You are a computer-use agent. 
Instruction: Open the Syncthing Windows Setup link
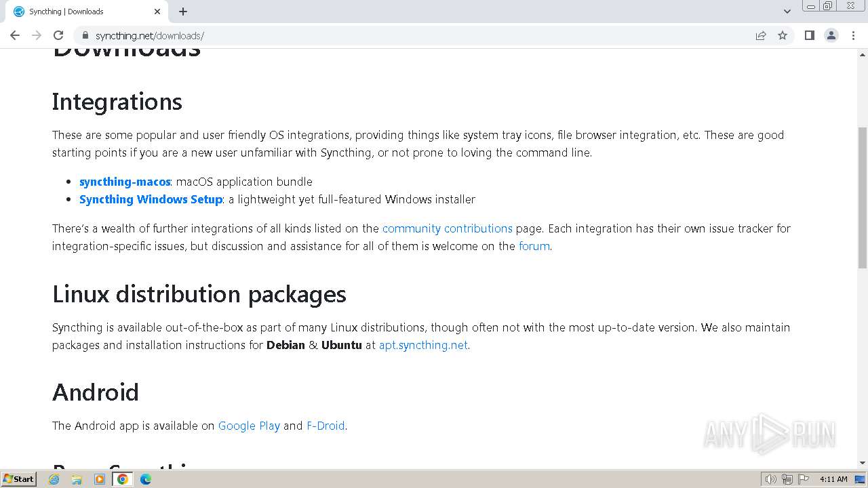[x=151, y=199]
